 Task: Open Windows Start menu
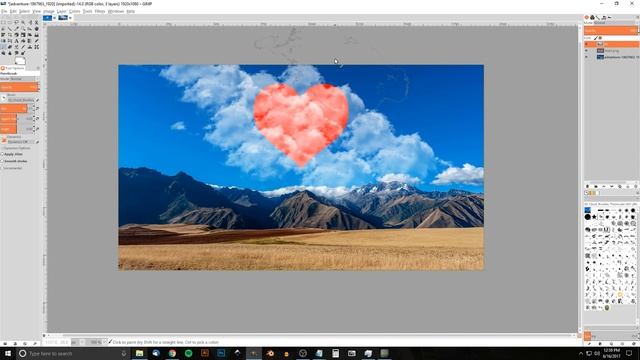click(x=8, y=353)
